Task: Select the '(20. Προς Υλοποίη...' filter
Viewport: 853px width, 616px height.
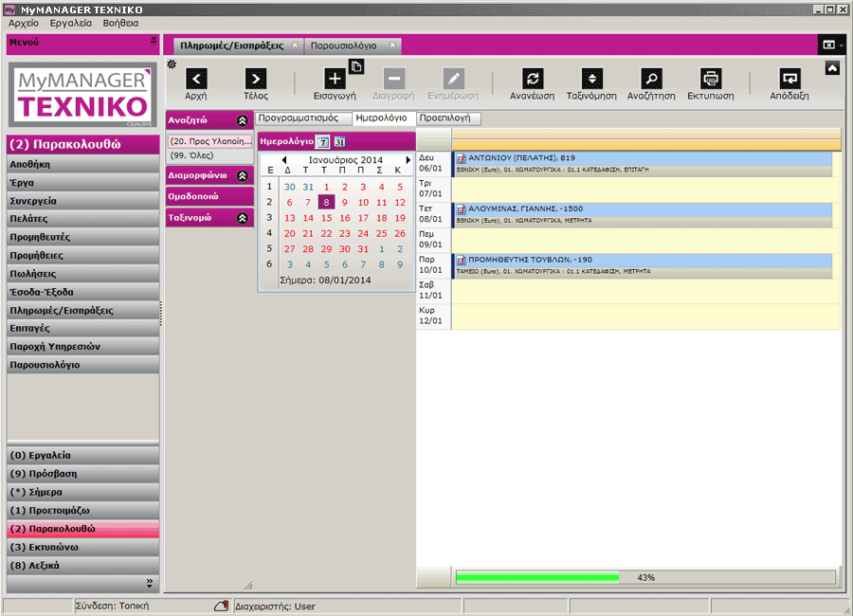Action: point(210,141)
